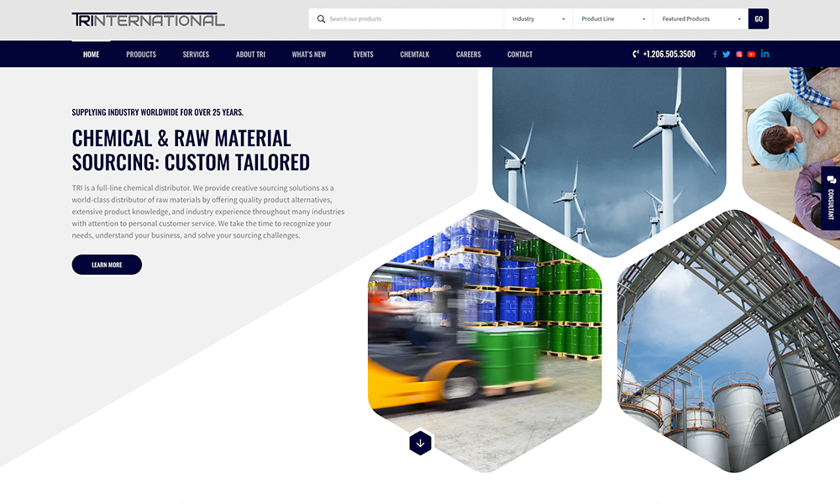Click the search magnifier icon
Viewport: 840px width, 504px height.
click(x=321, y=19)
